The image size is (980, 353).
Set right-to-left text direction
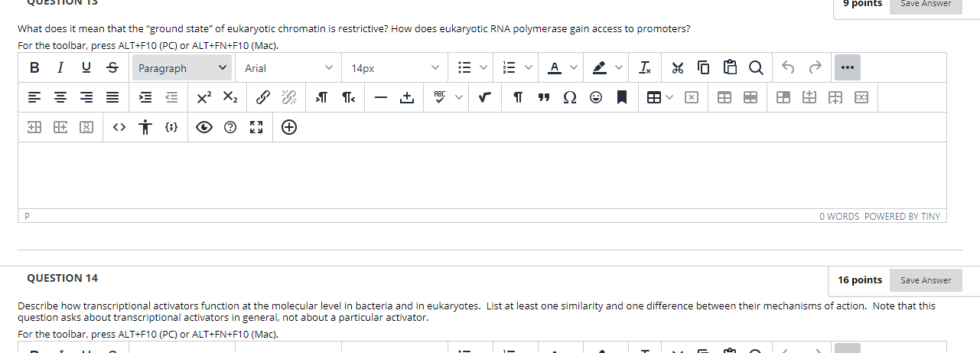pyautogui.click(x=347, y=97)
